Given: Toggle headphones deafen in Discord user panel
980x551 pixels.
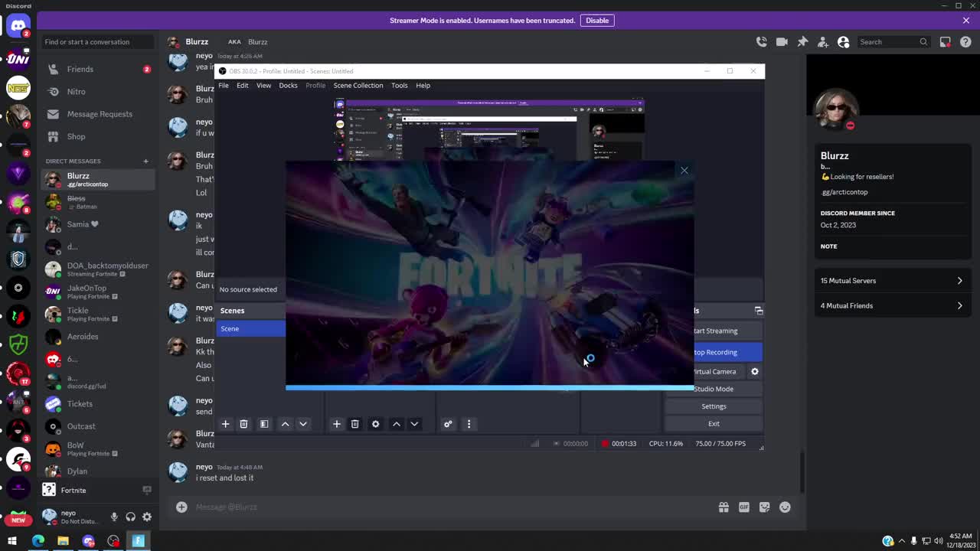Looking at the screenshot, I should 130,517.
